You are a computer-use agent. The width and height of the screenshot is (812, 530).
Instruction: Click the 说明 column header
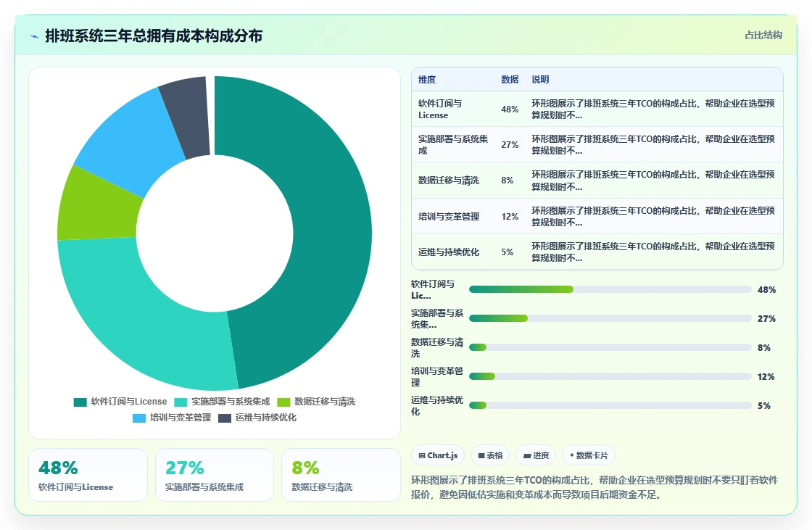[540, 80]
